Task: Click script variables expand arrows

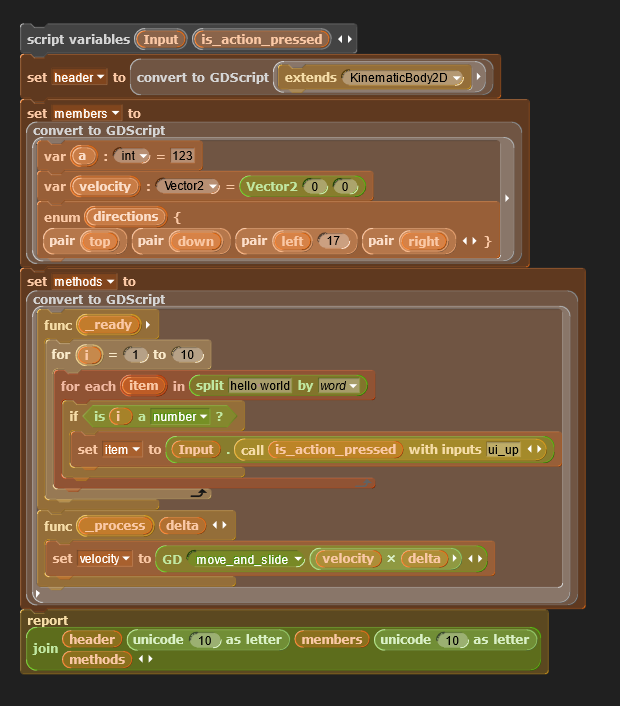Action: coord(345,39)
